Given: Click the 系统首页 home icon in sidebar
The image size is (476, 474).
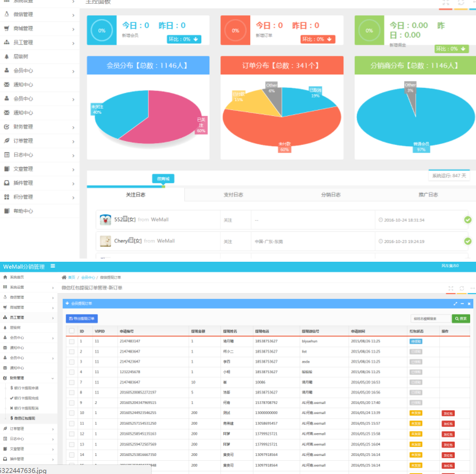Looking at the screenshot, I should pyautogui.click(x=5, y=278).
